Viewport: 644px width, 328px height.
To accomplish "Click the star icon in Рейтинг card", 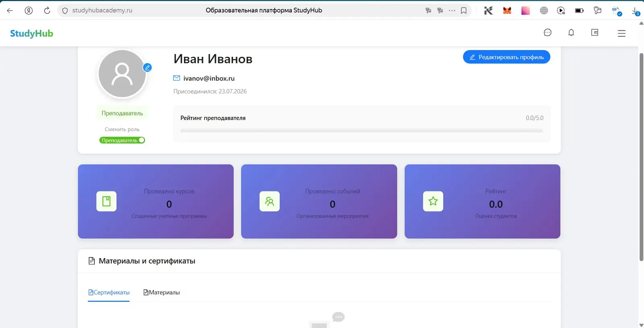I will (x=433, y=201).
